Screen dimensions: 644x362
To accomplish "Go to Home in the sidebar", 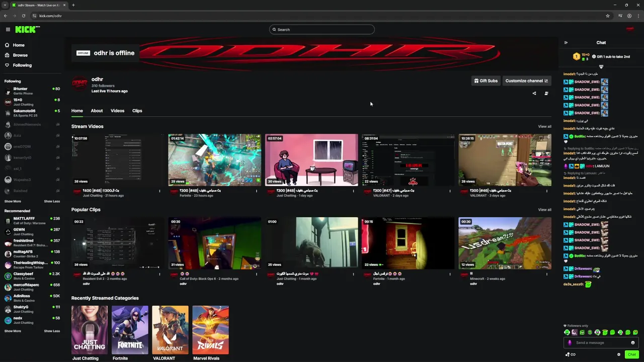I will click(x=32, y=45).
